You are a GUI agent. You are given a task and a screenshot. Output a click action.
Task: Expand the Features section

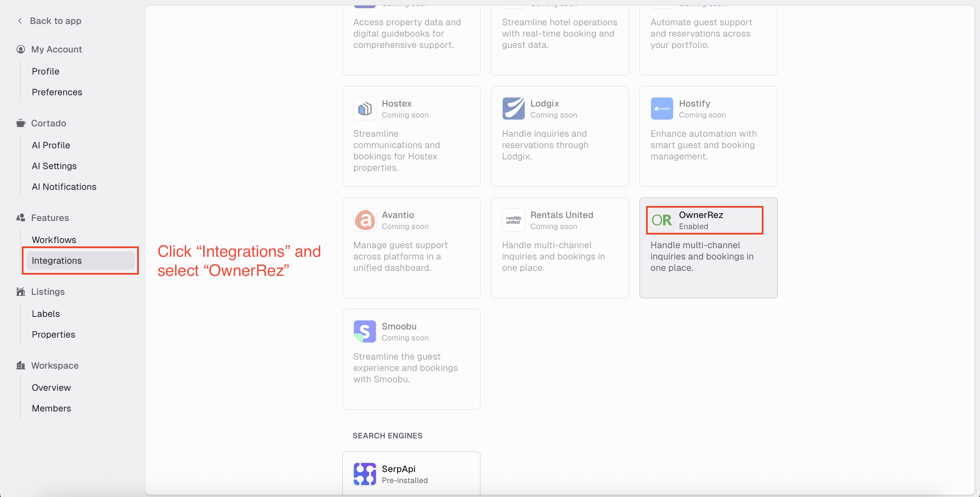click(x=50, y=217)
